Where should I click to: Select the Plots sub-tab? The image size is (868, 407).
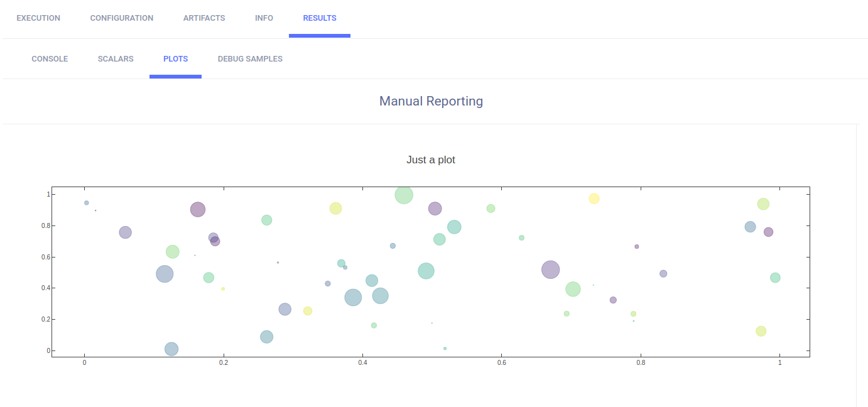click(x=175, y=59)
